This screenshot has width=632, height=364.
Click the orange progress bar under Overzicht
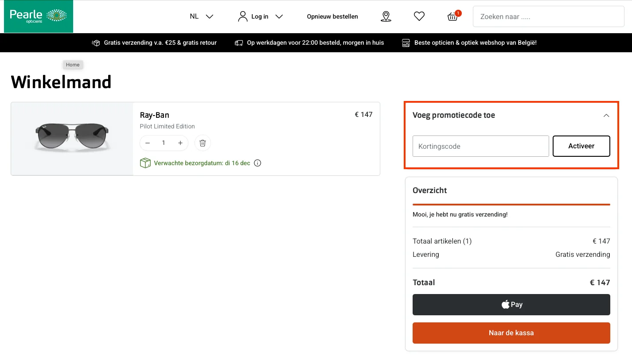pyautogui.click(x=511, y=205)
